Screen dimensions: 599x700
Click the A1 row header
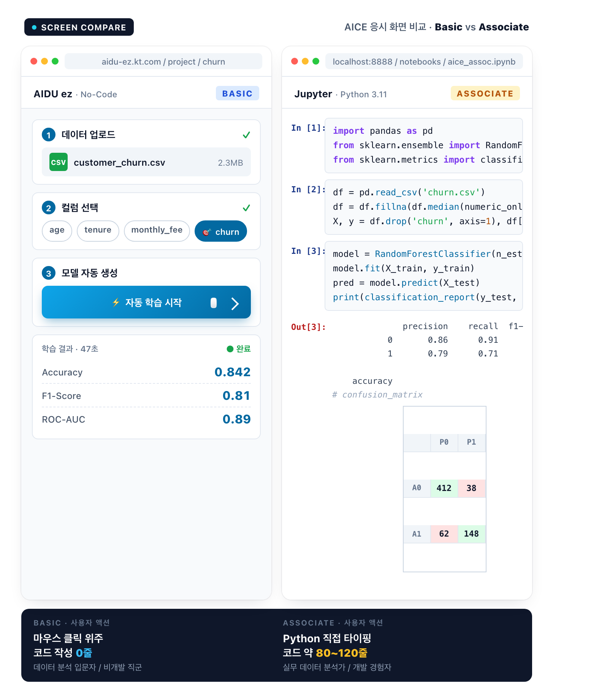[x=417, y=534]
